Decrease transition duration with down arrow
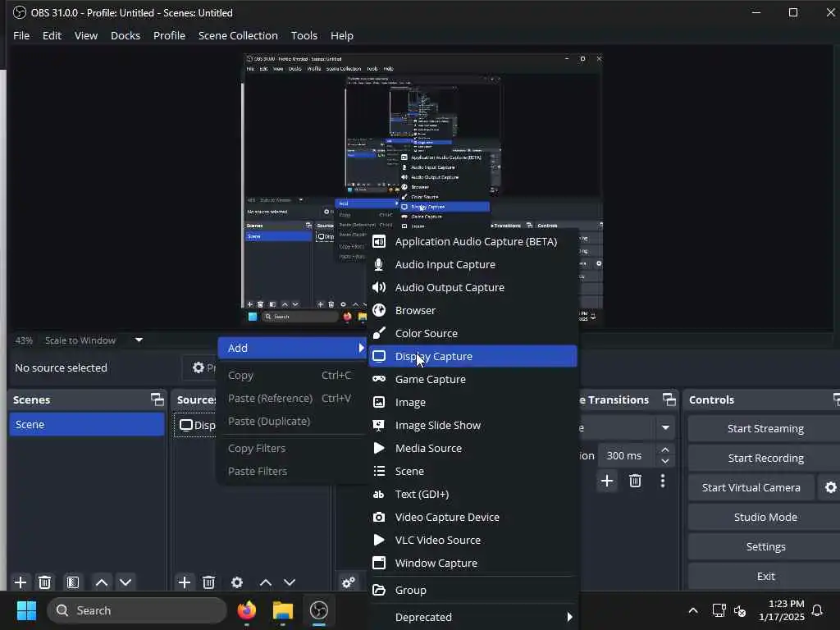 (x=665, y=462)
